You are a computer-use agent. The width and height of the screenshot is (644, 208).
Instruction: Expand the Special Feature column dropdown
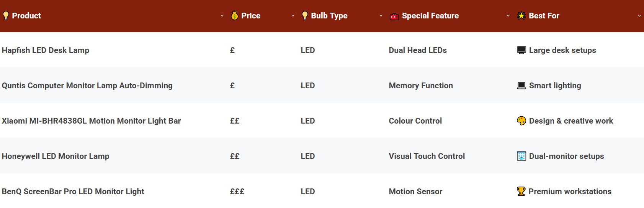coord(508,16)
